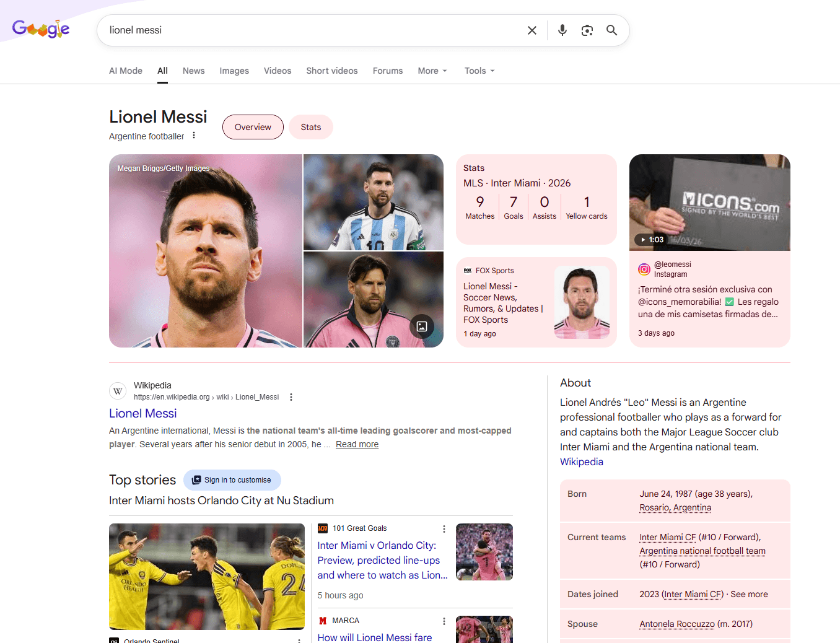The width and height of the screenshot is (840, 643).
Task: Click the MLS · Inter Miami · 2026 stats
Action: pos(517,183)
